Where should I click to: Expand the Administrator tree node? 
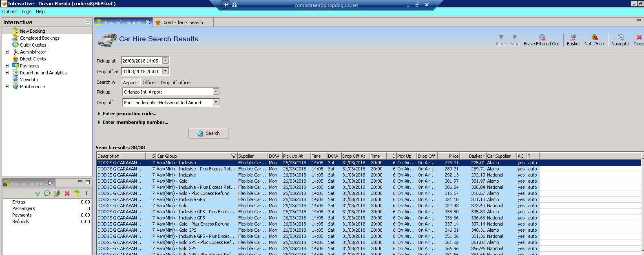coord(7,52)
